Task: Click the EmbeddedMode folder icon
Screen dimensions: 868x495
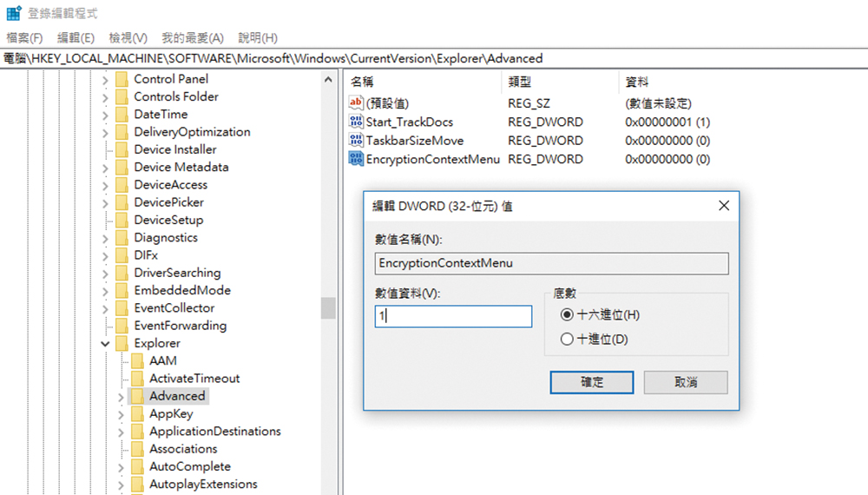Action: click(x=122, y=291)
